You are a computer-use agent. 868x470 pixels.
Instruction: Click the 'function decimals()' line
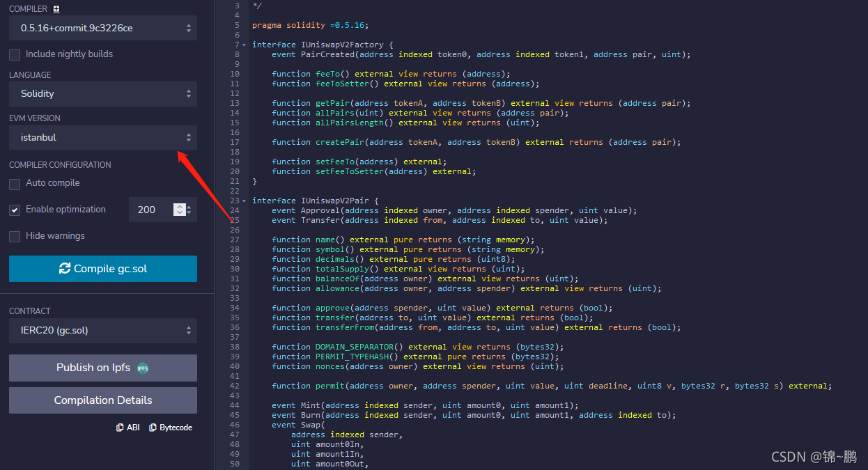[x=393, y=259]
